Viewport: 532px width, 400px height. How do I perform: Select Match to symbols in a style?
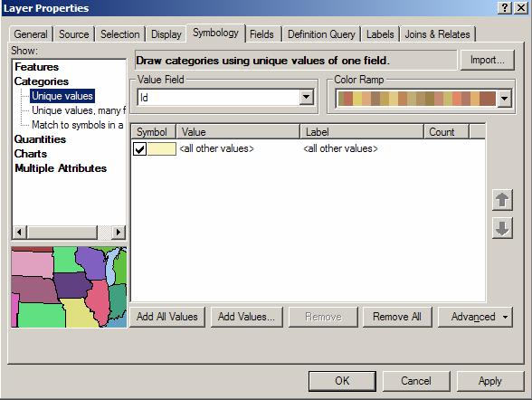tap(78, 125)
